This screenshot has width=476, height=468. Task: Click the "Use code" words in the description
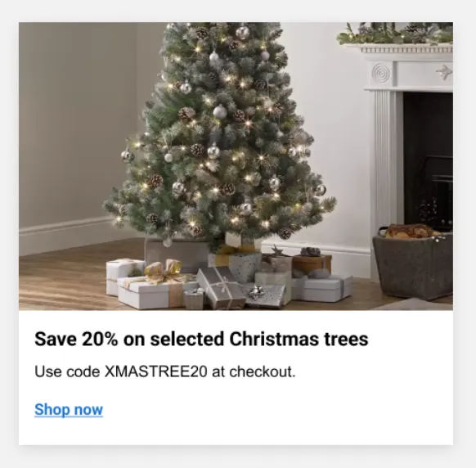click(67, 371)
